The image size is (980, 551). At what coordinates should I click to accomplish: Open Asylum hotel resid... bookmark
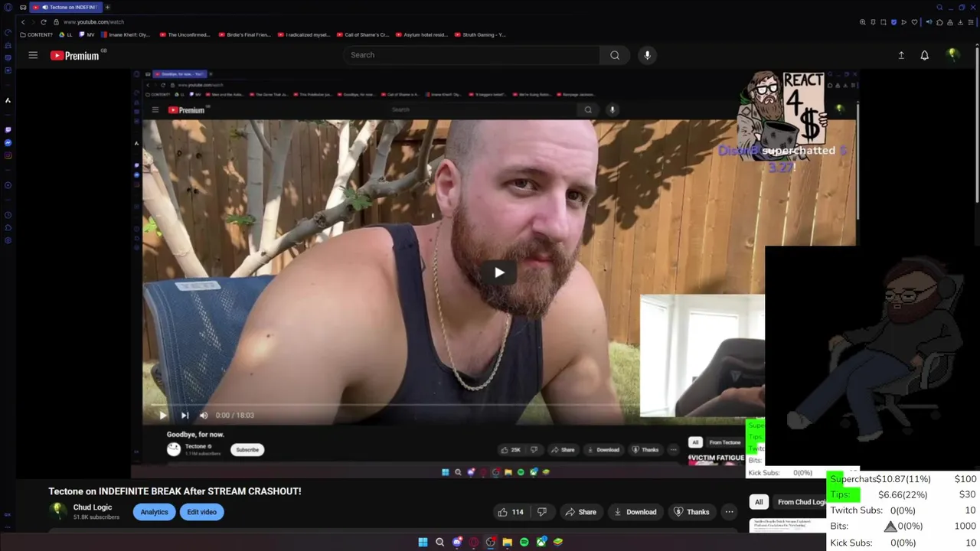pos(421,34)
